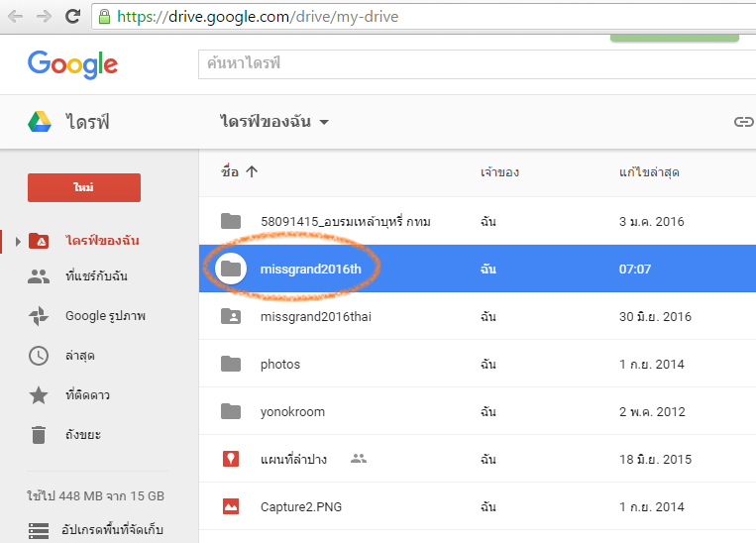Sort by last modified (แก้ไขล่าสุด) column
Viewport: 756px width, 543px height.
pos(648,172)
